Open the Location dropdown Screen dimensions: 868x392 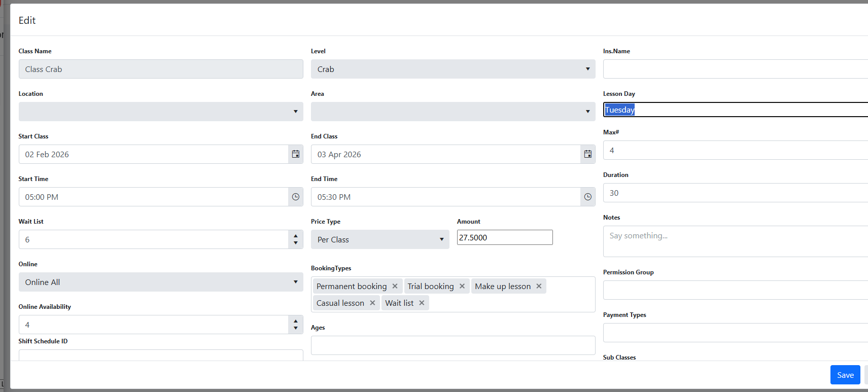click(160, 112)
